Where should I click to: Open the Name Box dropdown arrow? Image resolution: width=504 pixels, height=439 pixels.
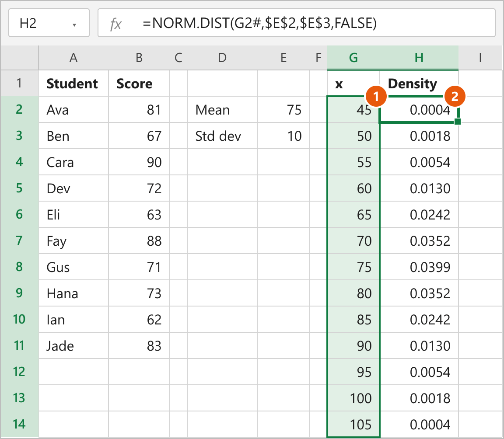pyautogui.click(x=74, y=24)
